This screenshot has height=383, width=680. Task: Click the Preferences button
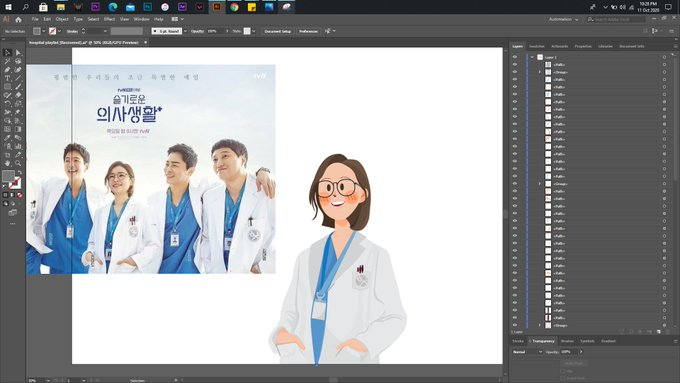pos(308,31)
